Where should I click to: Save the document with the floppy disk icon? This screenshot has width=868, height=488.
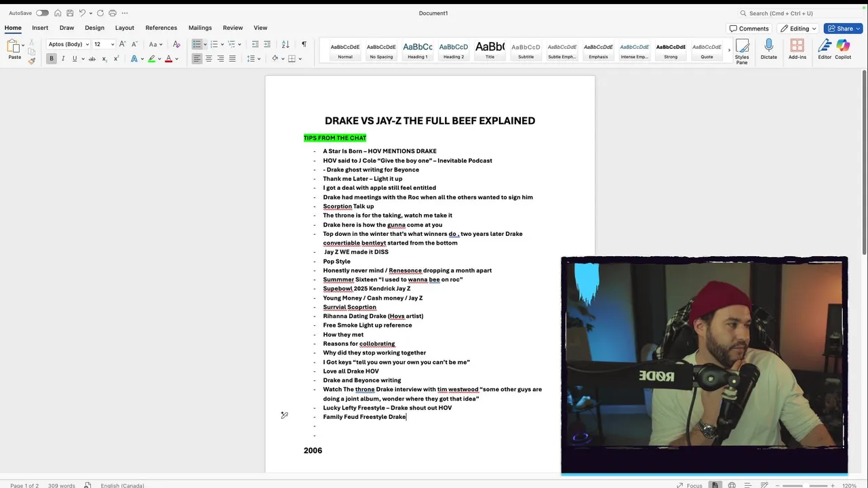pos(69,13)
